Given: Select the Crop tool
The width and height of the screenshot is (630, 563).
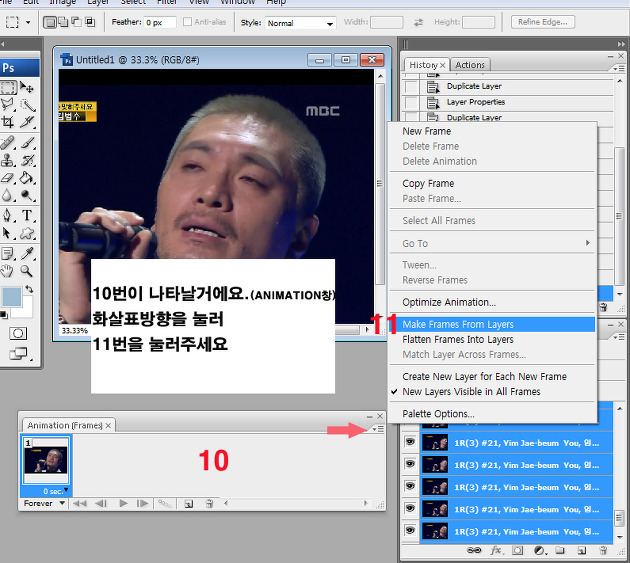Looking at the screenshot, I should pos(8,122).
